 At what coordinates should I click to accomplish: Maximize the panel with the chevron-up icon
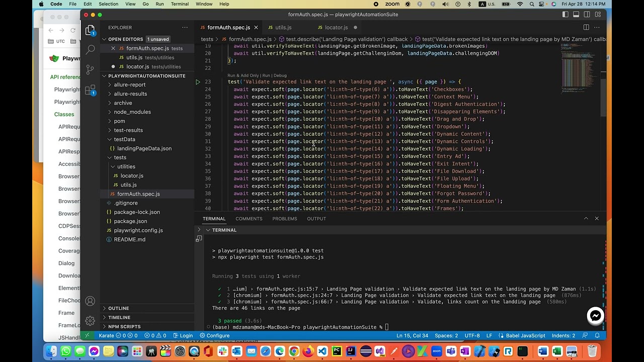click(586, 219)
